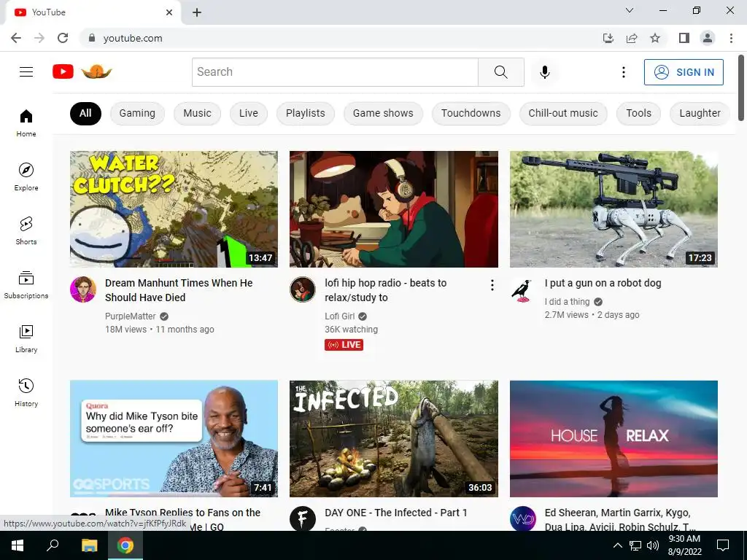Open Windows Start menu

pyautogui.click(x=18, y=545)
